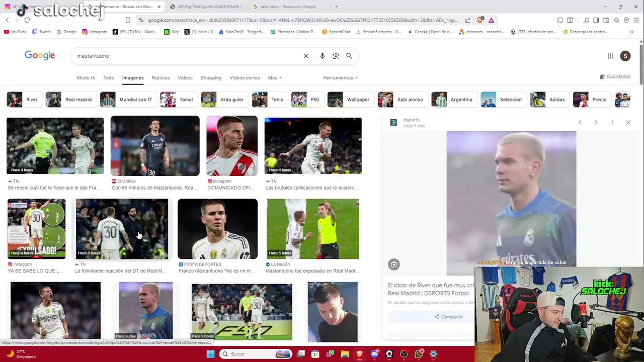Filter images by the Yamal chip
Viewport: 644px width, 362px height.
click(x=178, y=100)
